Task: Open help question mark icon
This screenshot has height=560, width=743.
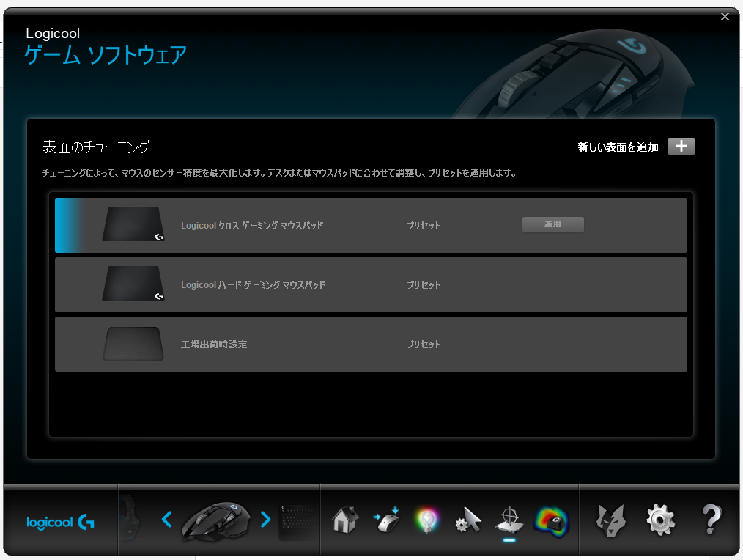Action: [711, 520]
